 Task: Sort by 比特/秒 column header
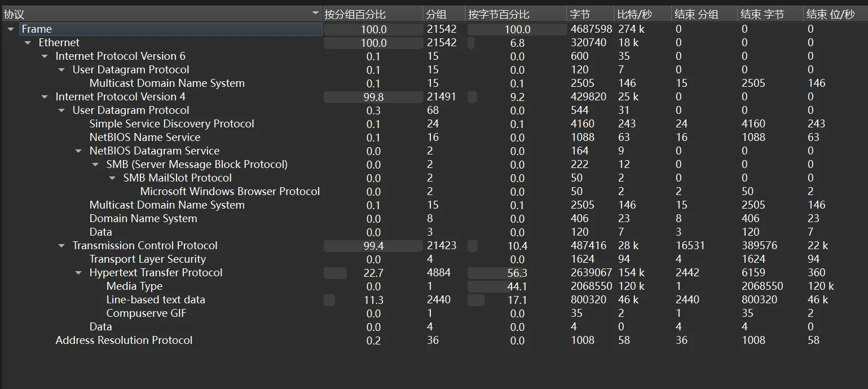(x=635, y=15)
